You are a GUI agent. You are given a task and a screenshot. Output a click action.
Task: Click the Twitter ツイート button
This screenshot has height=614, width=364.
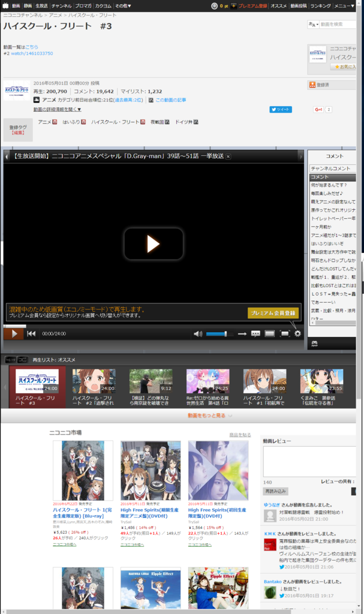281,109
